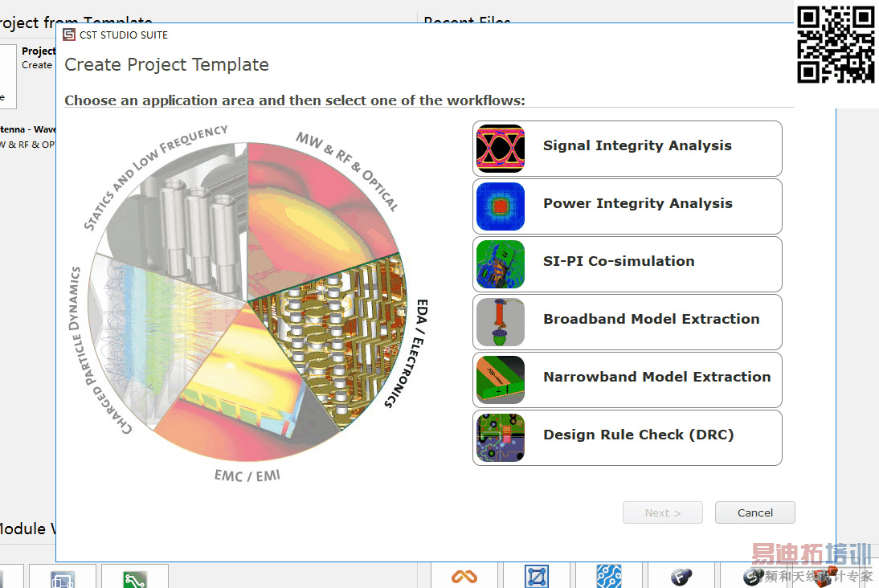Open the orange link-shaped module in background window

pyautogui.click(x=464, y=576)
